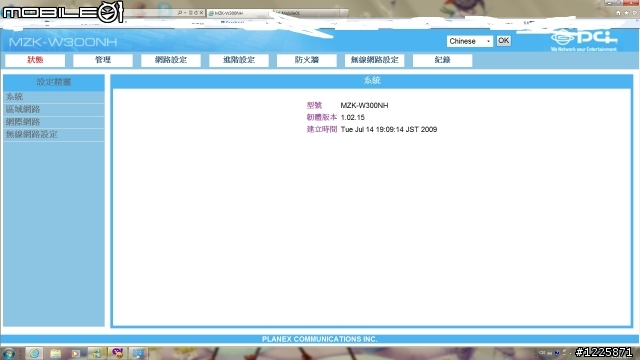Open the 防火牆 firewall menu

(307, 60)
